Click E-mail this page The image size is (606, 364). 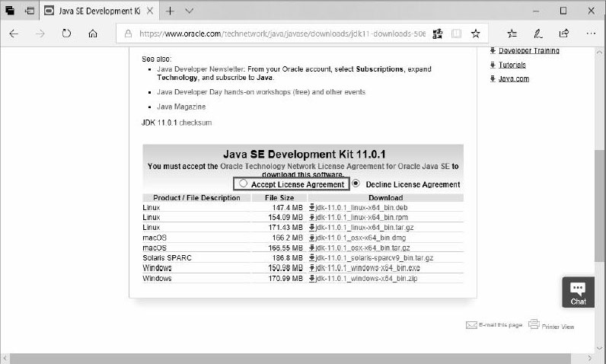point(500,325)
